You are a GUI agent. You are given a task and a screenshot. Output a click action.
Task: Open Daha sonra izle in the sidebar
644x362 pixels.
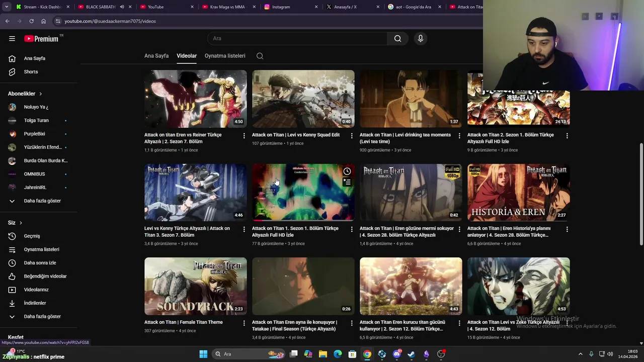point(39,263)
